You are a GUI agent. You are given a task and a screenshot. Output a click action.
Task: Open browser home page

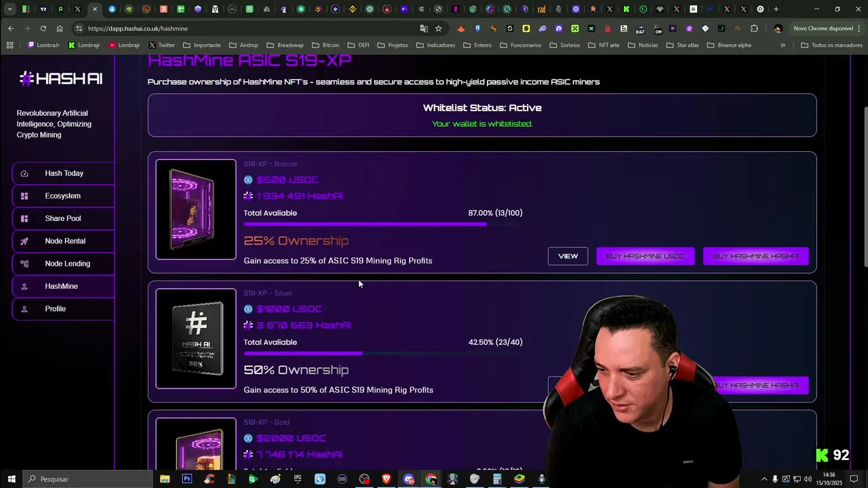coord(60,28)
